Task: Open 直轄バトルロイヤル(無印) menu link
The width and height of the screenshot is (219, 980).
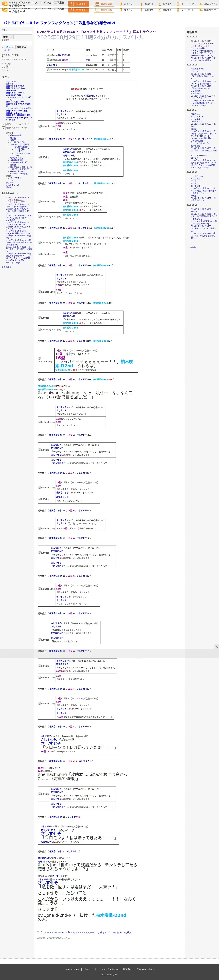Action: 17,111
